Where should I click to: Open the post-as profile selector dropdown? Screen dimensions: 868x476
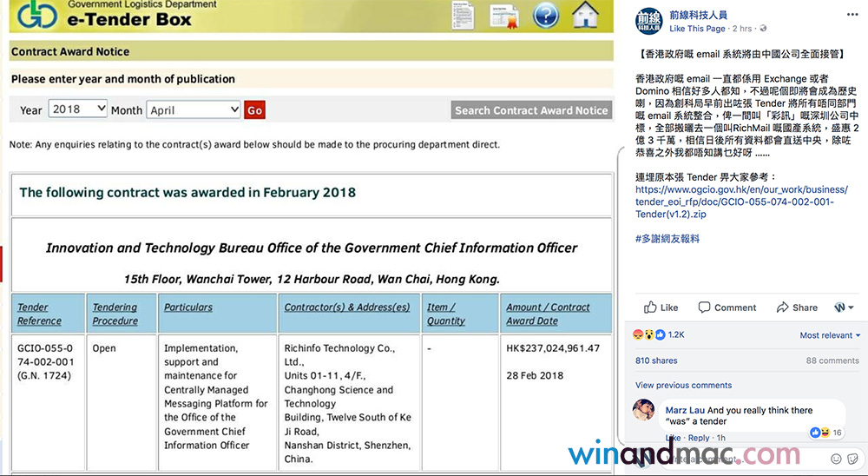click(x=844, y=307)
